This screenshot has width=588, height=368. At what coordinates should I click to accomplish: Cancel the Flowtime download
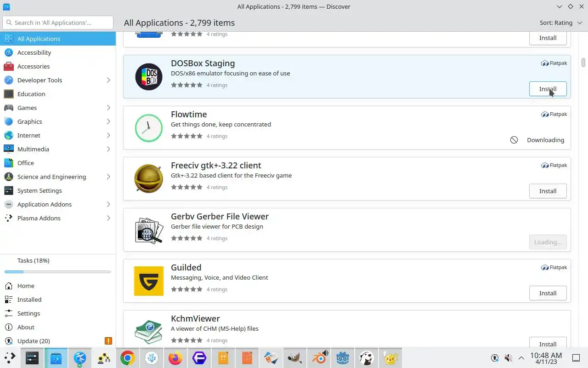coord(514,140)
